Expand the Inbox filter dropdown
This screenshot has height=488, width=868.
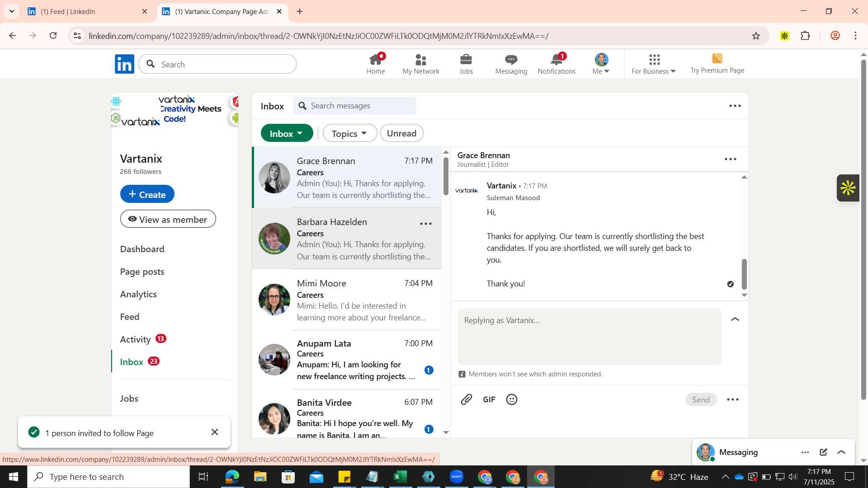click(x=287, y=133)
